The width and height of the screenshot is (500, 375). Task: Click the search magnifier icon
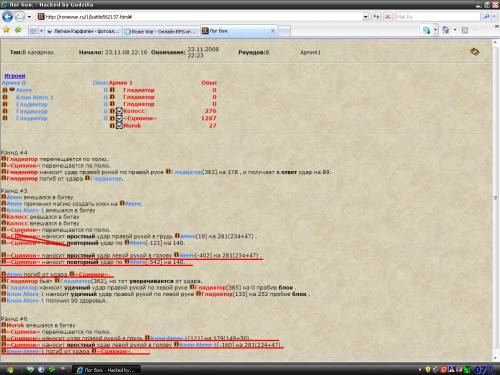coord(487,16)
